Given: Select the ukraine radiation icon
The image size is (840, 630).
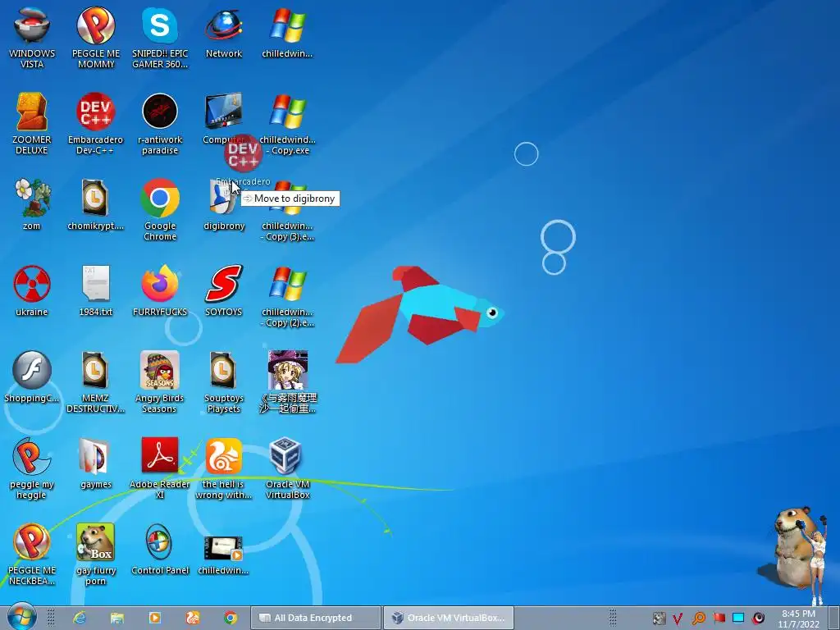Looking at the screenshot, I should pyautogui.click(x=32, y=291).
